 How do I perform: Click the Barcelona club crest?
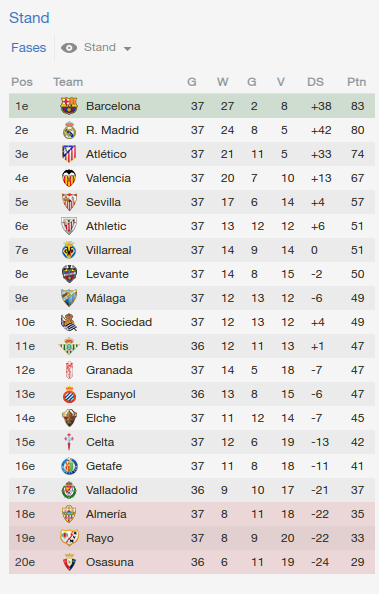click(69, 106)
